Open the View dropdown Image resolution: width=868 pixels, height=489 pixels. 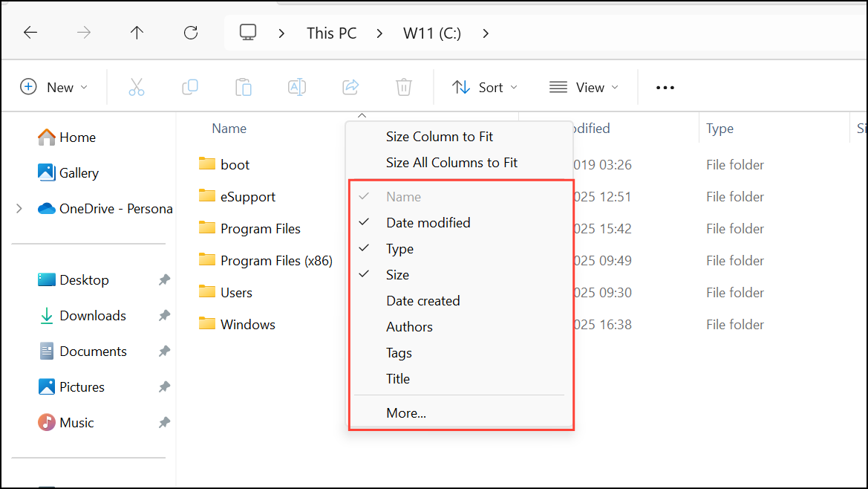pos(584,87)
